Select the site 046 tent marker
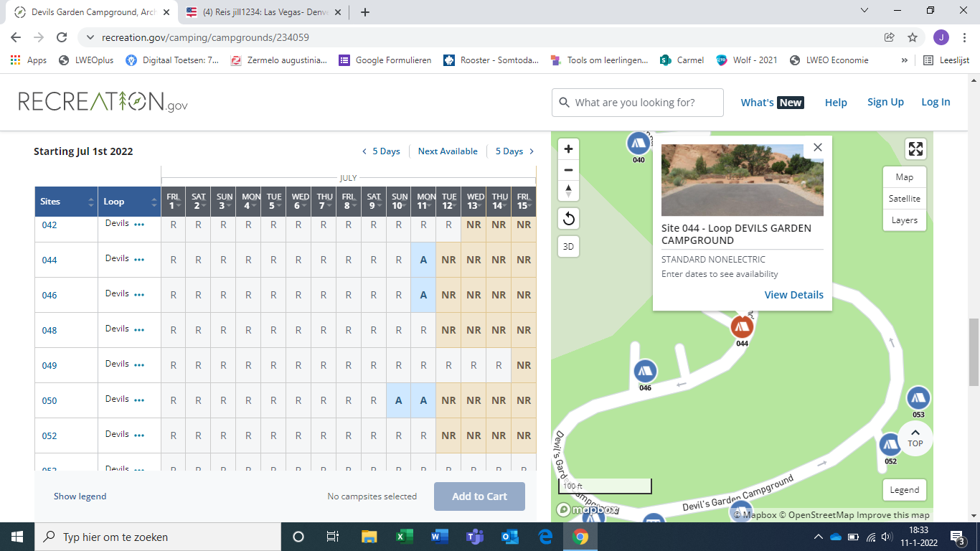980x551 pixels. 645,371
